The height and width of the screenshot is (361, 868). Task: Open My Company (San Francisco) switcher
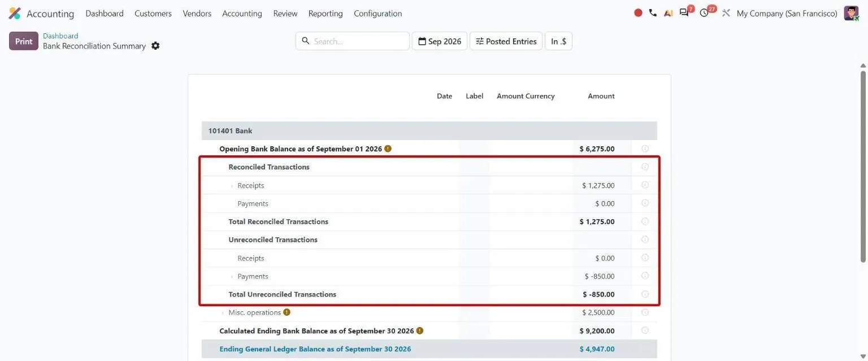787,14
